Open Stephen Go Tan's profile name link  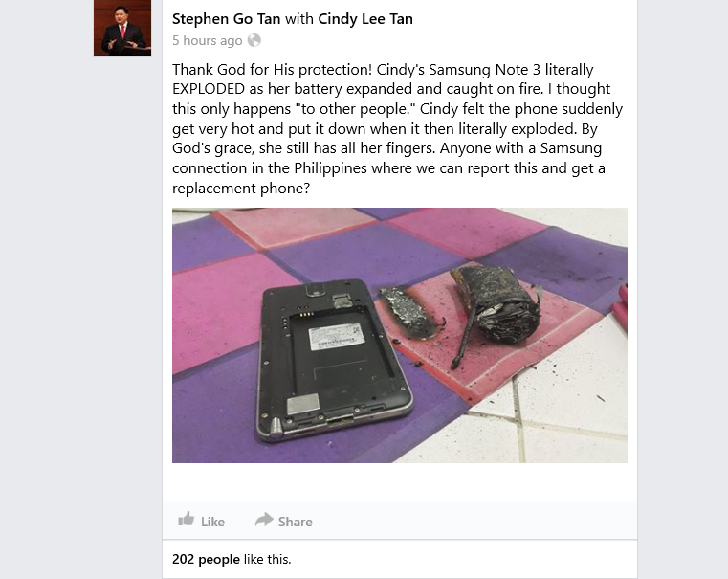click(226, 19)
